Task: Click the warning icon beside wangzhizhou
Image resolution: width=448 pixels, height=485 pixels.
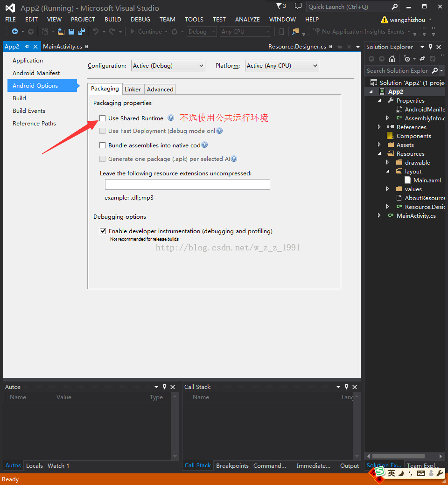Action: 384,20
